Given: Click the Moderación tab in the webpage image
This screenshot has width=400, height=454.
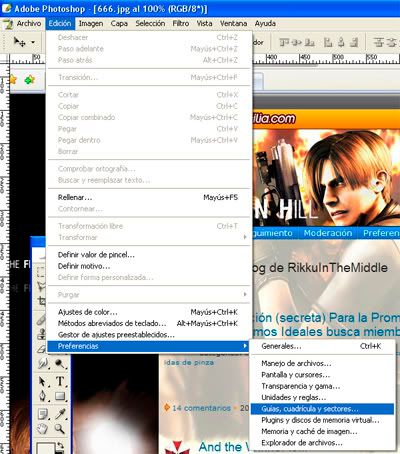Looking at the screenshot, I should tap(328, 233).
